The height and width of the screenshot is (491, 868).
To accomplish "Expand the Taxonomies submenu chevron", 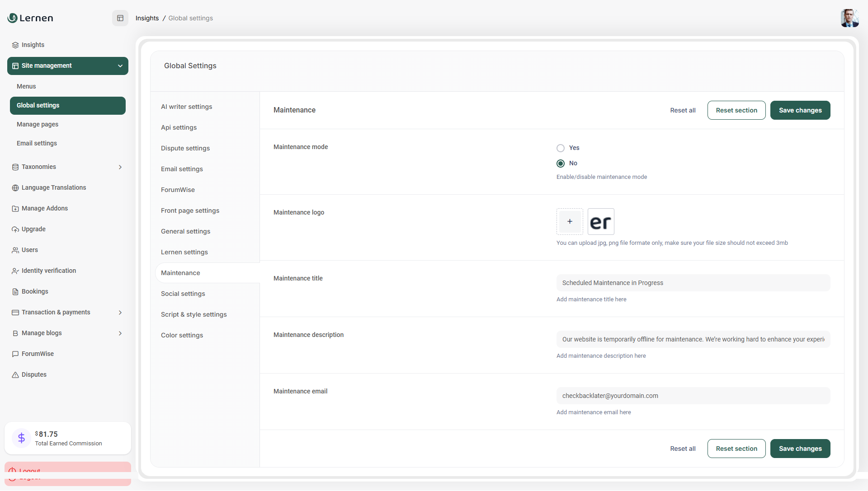I will (x=120, y=167).
